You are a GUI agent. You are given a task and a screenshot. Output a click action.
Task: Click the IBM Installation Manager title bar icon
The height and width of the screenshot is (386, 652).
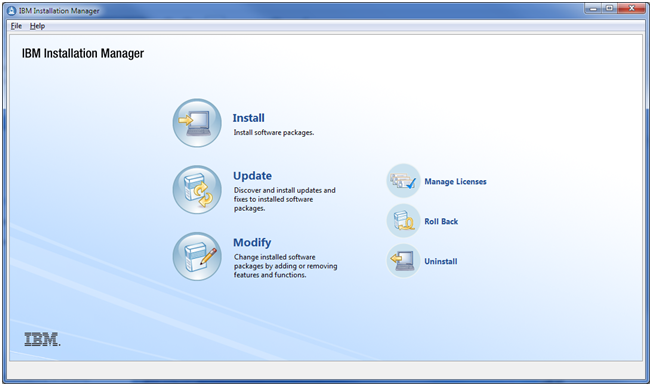point(11,11)
